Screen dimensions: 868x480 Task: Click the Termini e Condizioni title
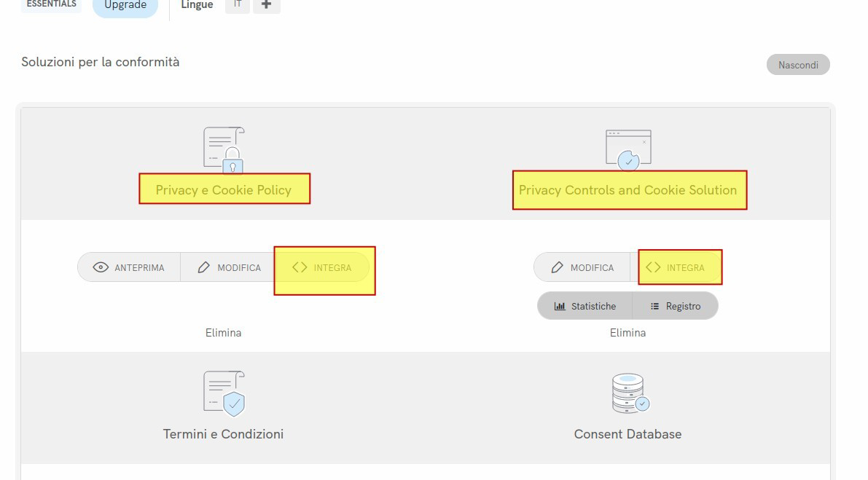[223, 434]
